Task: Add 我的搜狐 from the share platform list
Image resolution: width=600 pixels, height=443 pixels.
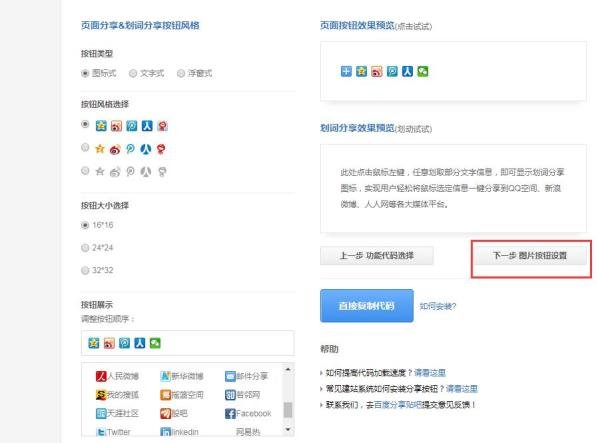Action: click(117, 394)
